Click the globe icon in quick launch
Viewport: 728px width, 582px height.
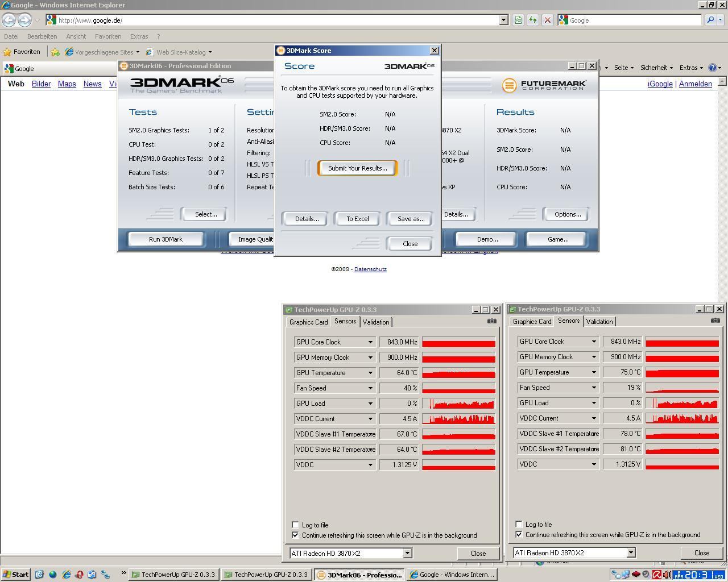[x=53, y=575]
